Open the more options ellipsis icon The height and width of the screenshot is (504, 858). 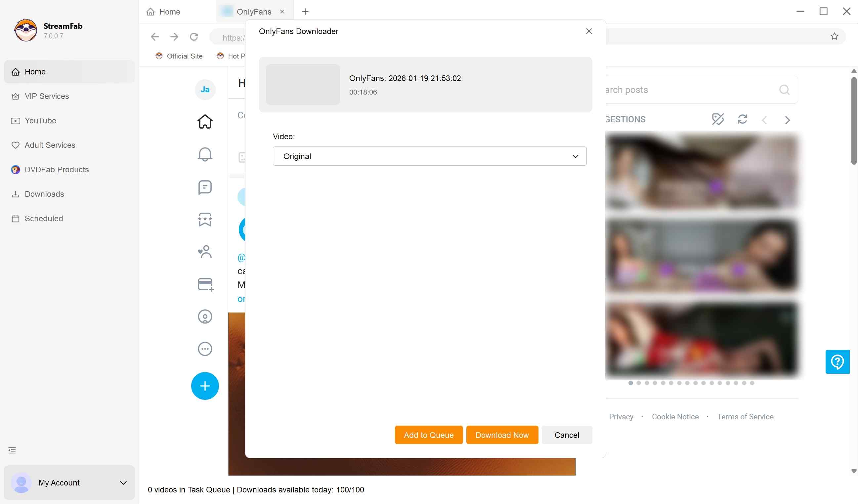[205, 349]
